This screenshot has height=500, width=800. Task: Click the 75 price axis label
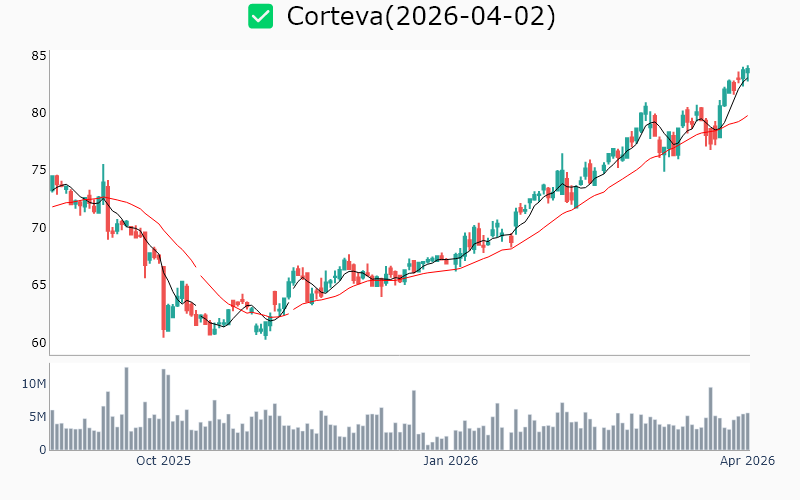39,170
